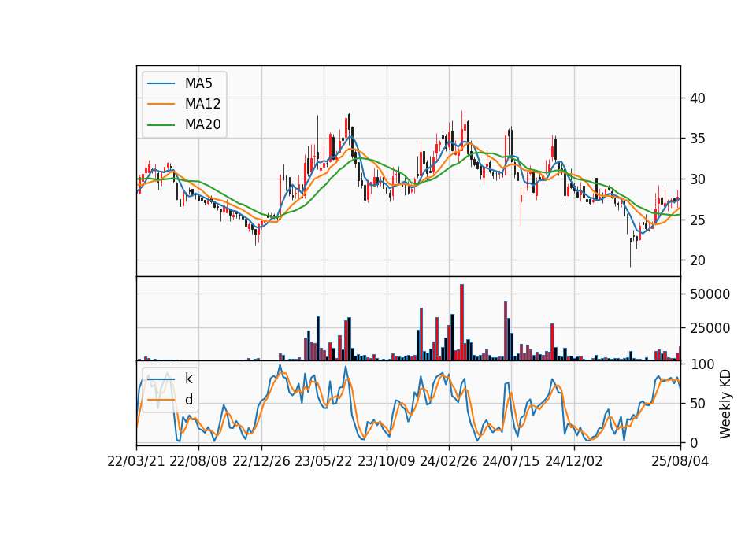Click the 24/07/15 date tick label

tap(510, 461)
